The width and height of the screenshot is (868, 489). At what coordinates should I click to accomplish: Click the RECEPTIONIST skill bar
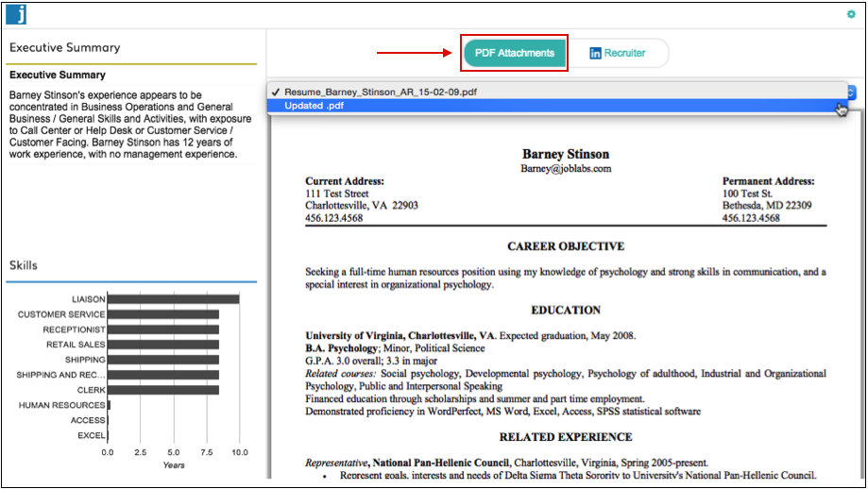[163, 329]
